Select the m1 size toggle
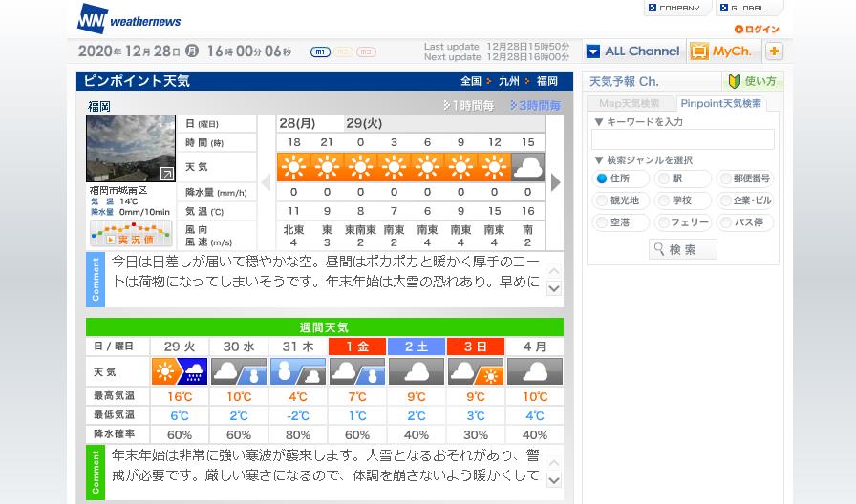This screenshot has height=504, width=856. point(320,52)
